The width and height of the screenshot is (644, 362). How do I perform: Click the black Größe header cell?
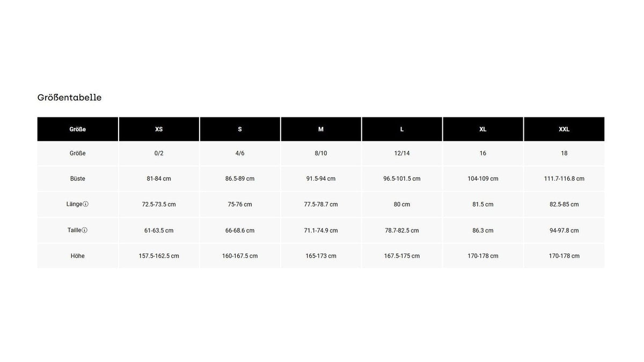coord(78,129)
